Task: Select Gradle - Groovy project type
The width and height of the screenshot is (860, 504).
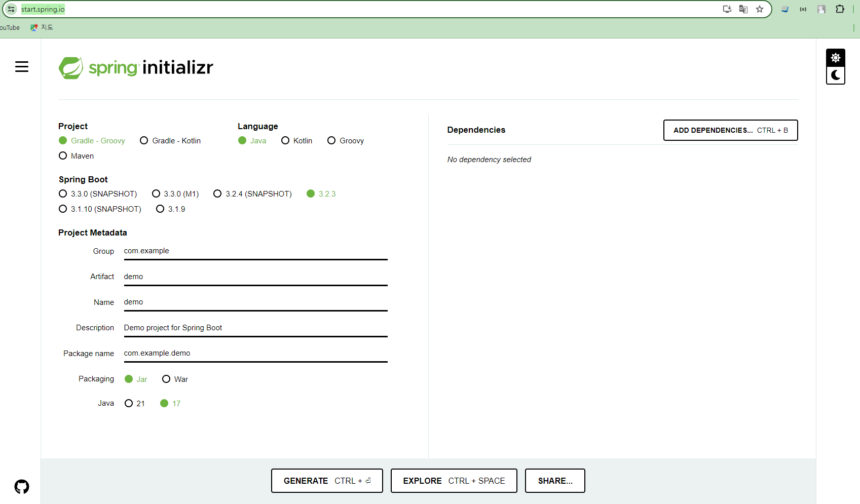Action: (x=92, y=141)
